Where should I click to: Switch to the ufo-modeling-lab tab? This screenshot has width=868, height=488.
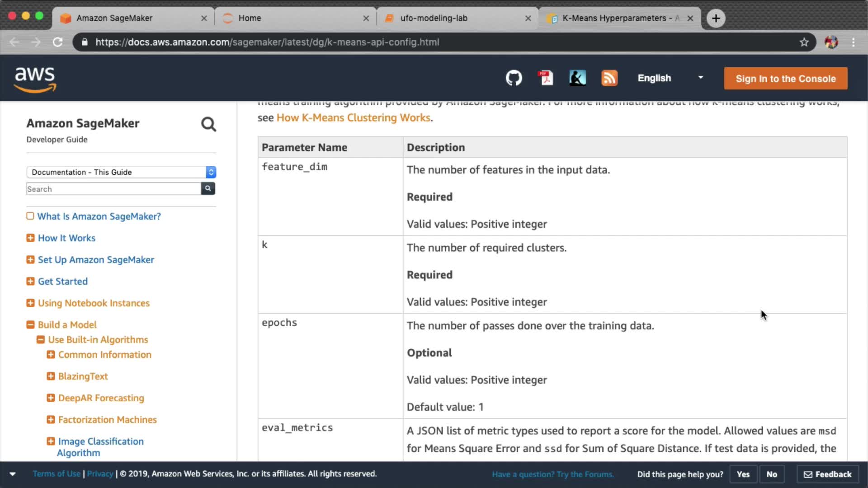coord(433,18)
